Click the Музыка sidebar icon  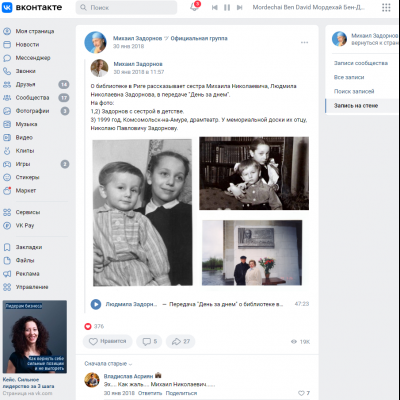(7, 124)
